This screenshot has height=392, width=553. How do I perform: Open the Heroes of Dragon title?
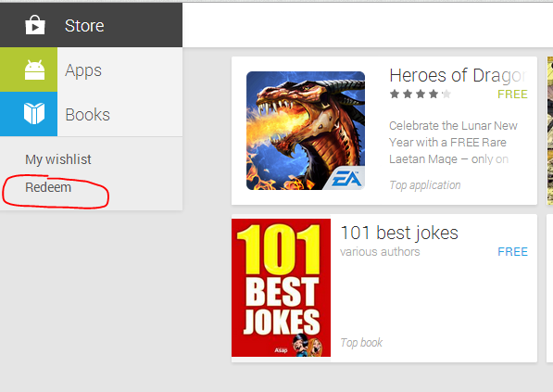pos(459,75)
